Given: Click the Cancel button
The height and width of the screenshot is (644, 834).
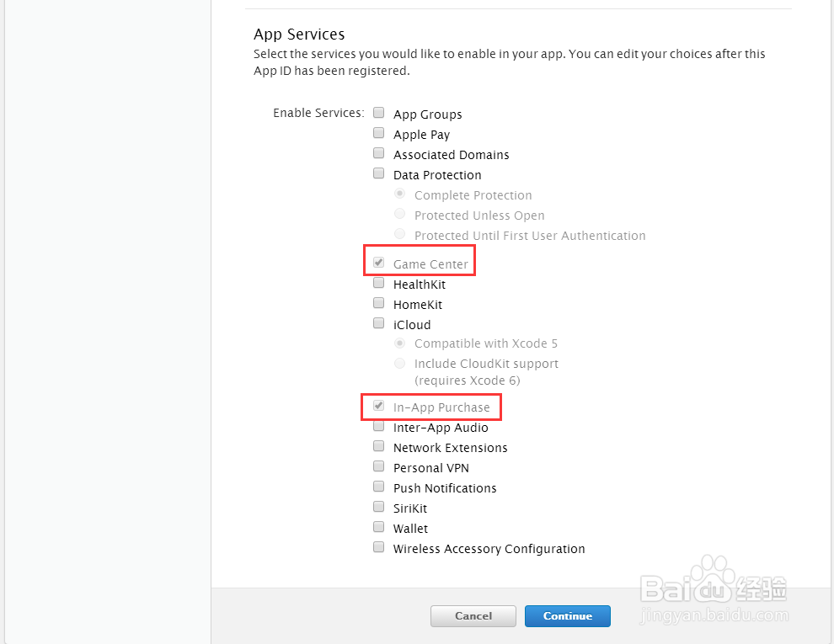Looking at the screenshot, I should 473,616.
